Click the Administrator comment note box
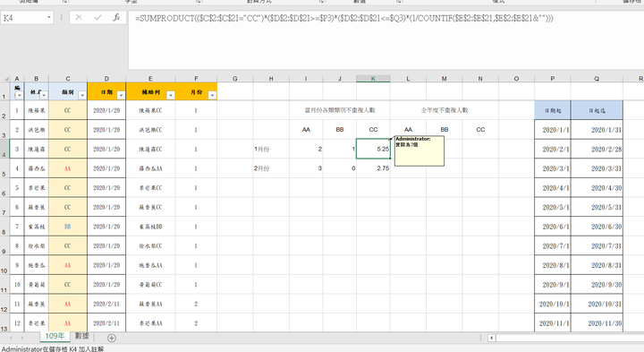Screen dimensions: 644x352 tap(419, 150)
